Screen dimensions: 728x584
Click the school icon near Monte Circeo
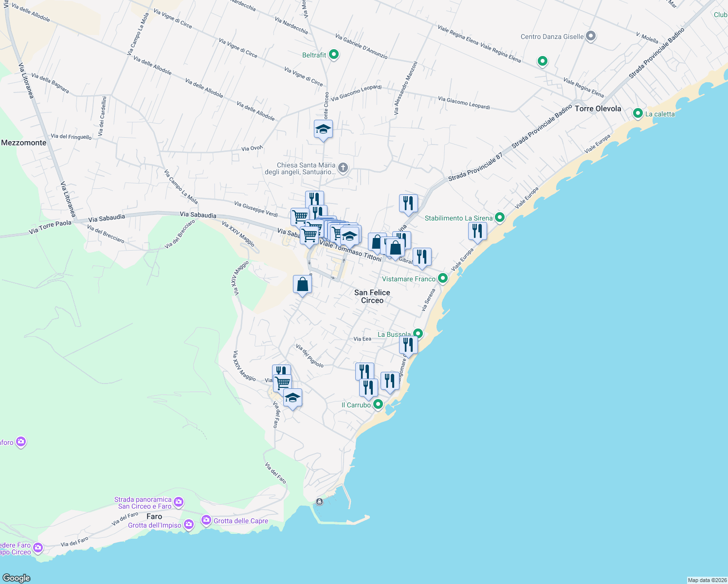point(323,128)
